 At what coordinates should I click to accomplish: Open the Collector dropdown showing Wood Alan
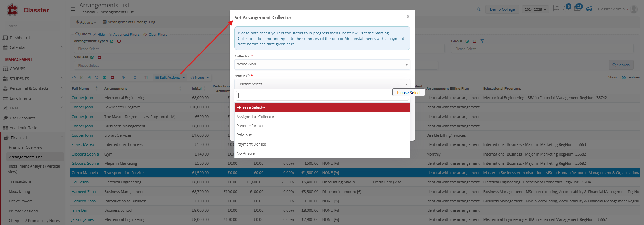322,64
